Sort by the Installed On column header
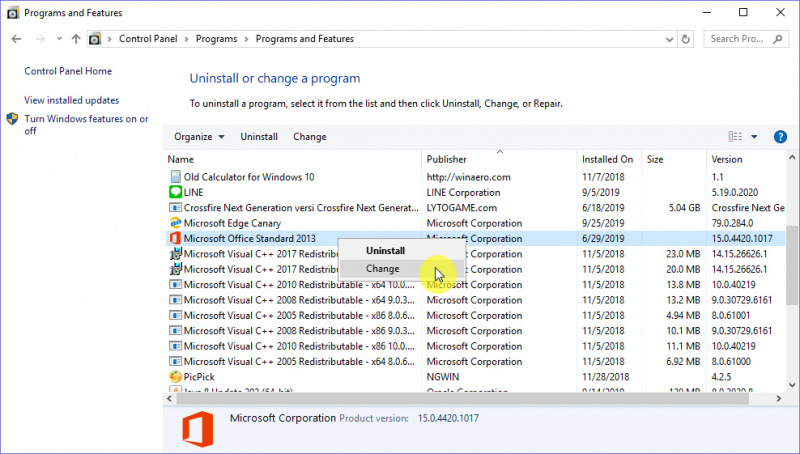This screenshot has width=800, height=454. [x=609, y=159]
